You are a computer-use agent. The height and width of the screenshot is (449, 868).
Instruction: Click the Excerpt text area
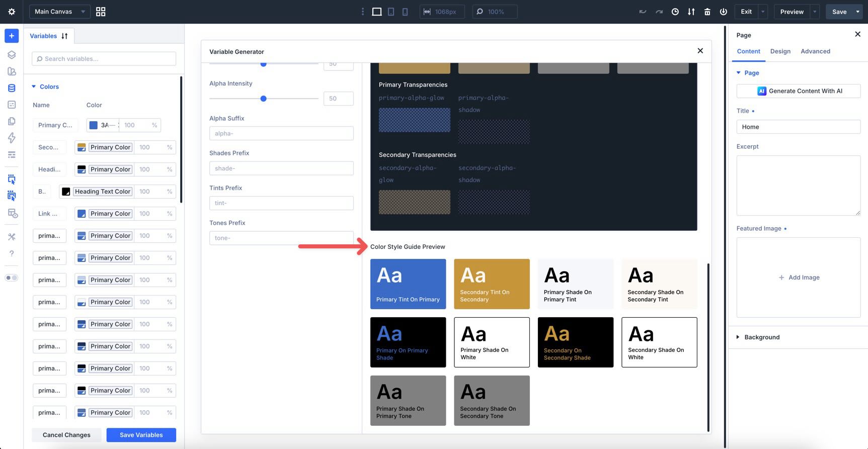(799, 186)
